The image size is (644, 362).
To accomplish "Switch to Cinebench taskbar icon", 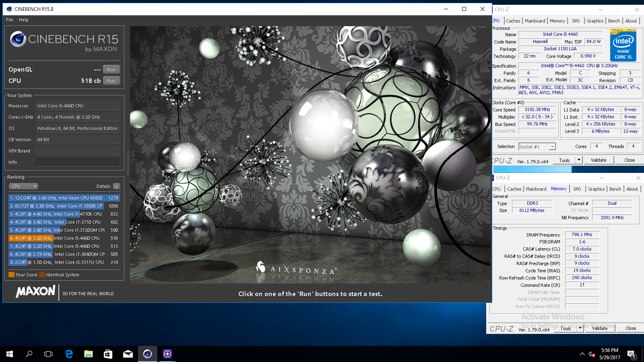I will pos(147,354).
